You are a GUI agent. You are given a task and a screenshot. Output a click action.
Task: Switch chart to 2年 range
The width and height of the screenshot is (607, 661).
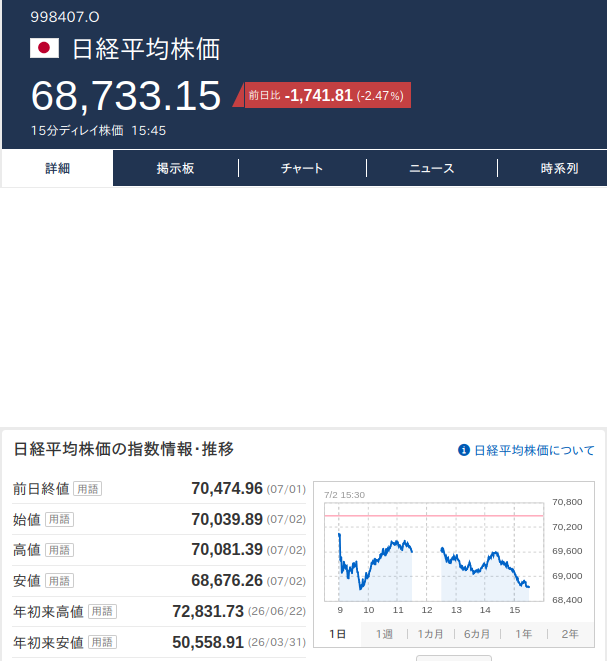[x=570, y=634]
